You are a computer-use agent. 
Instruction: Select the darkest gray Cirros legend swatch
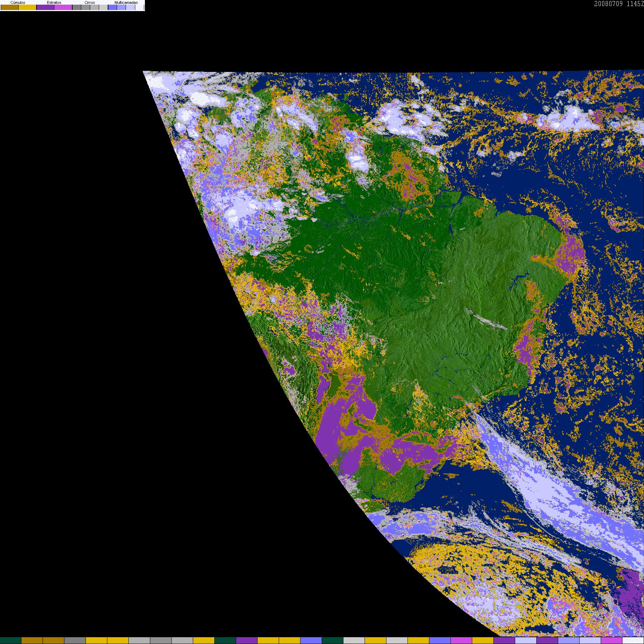77,7
